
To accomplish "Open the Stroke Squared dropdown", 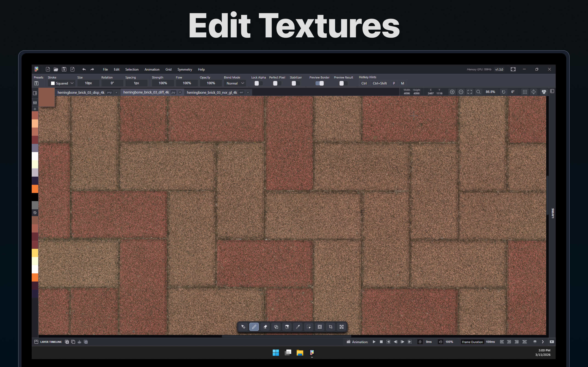I will (x=62, y=83).
